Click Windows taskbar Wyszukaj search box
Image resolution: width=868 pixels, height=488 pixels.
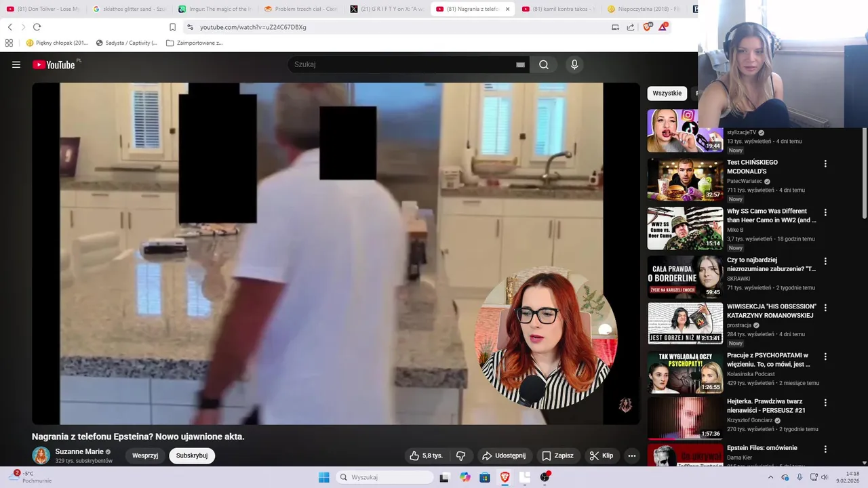[x=385, y=477]
